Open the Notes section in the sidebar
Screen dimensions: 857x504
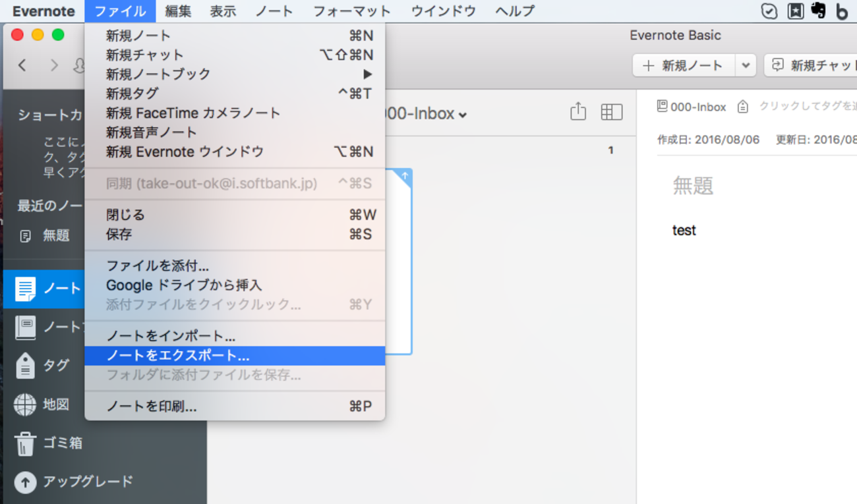pos(44,289)
